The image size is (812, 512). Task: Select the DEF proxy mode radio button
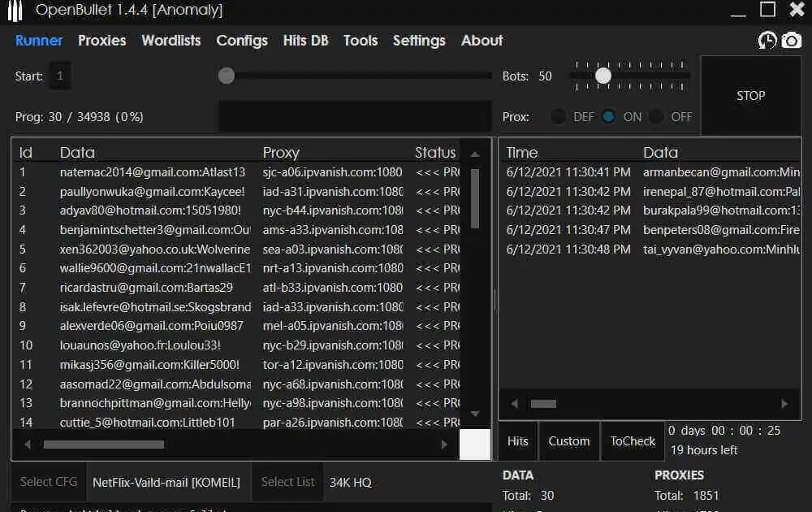(558, 116)
